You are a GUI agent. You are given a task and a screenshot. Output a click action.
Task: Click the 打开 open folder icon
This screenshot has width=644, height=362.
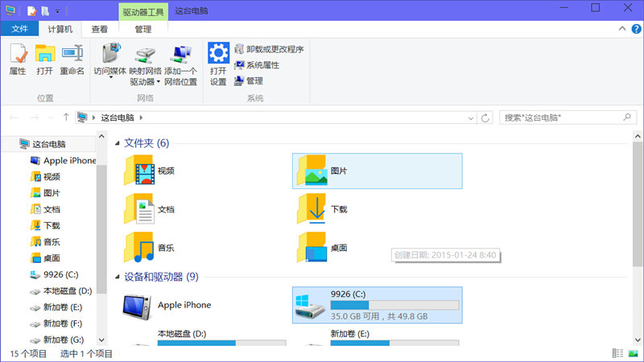[x=45, y=55]
